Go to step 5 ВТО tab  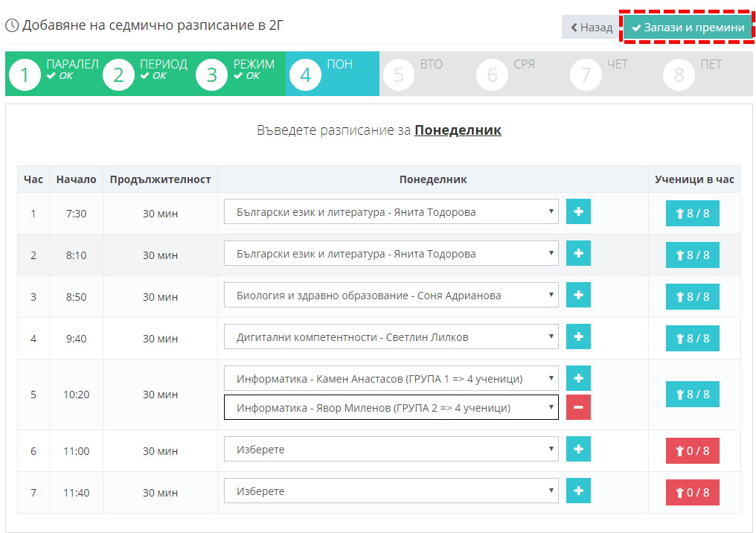click(x=426, y=74)
